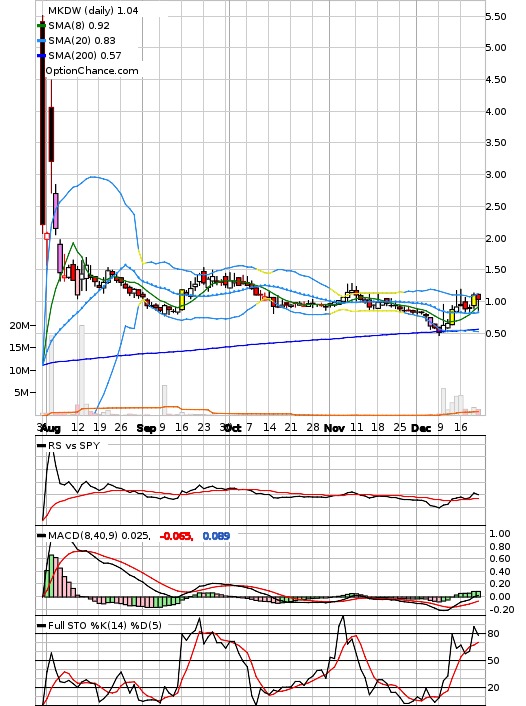Click the MKDW (daily) 1.04 chart title
526x706 pixels.
pyautogui.click(x=93, y=10)
